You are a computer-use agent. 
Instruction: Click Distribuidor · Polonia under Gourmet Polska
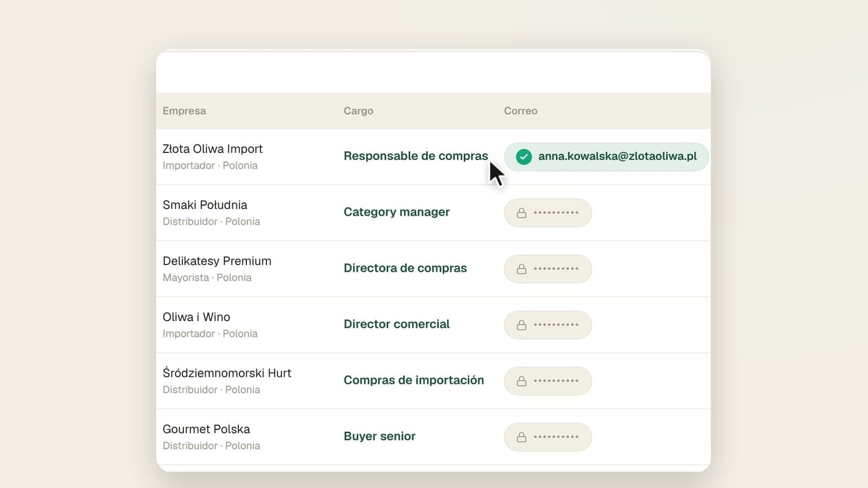point(212,446)
